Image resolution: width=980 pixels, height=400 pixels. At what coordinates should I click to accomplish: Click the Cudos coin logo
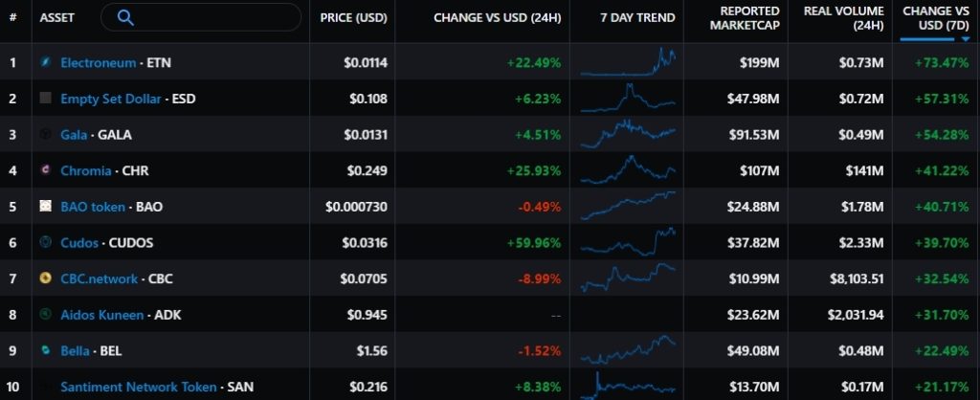point(45,243)
